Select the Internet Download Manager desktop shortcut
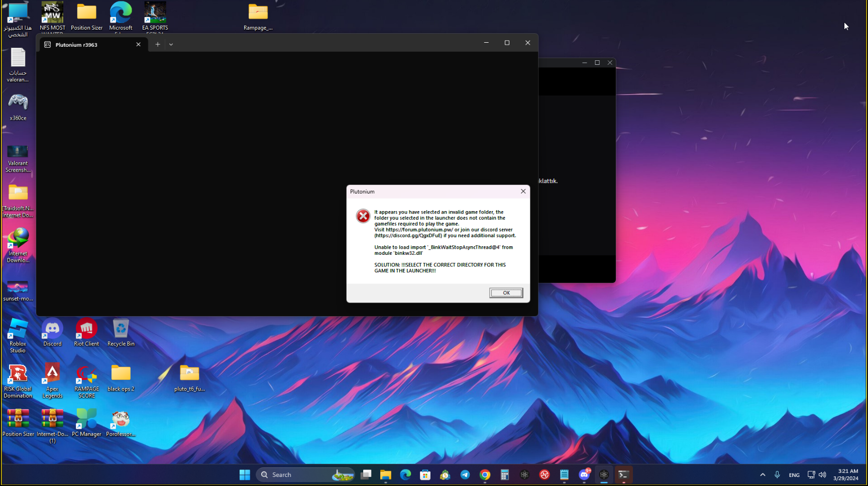The height and width of the screenshot is (486, 868). click(x=18, y=245)
